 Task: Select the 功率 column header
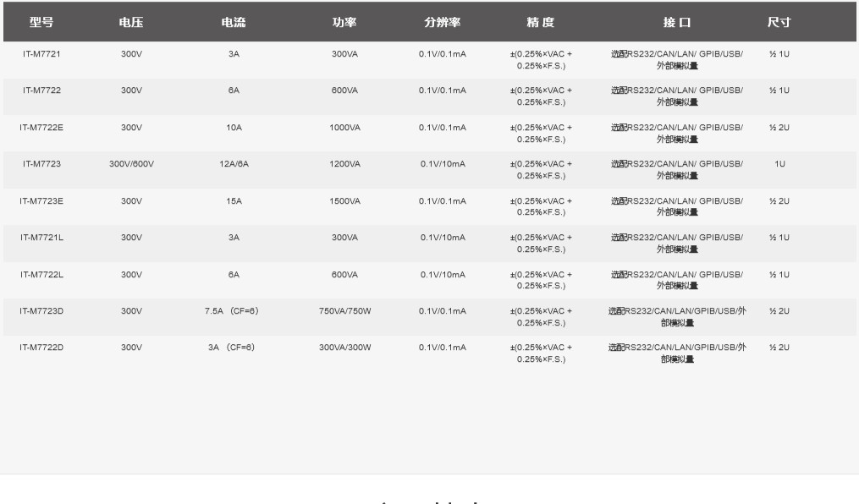pyautogui.click(x=344, y=23)
